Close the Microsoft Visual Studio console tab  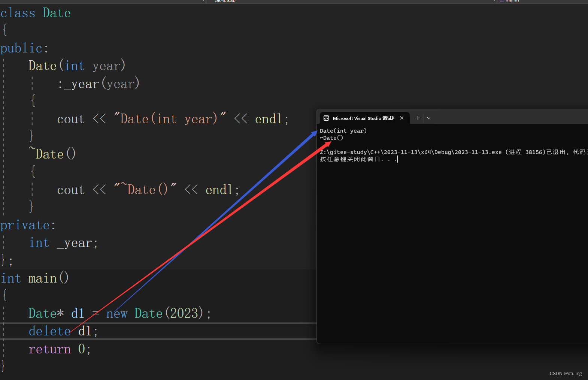coord(401,118)
